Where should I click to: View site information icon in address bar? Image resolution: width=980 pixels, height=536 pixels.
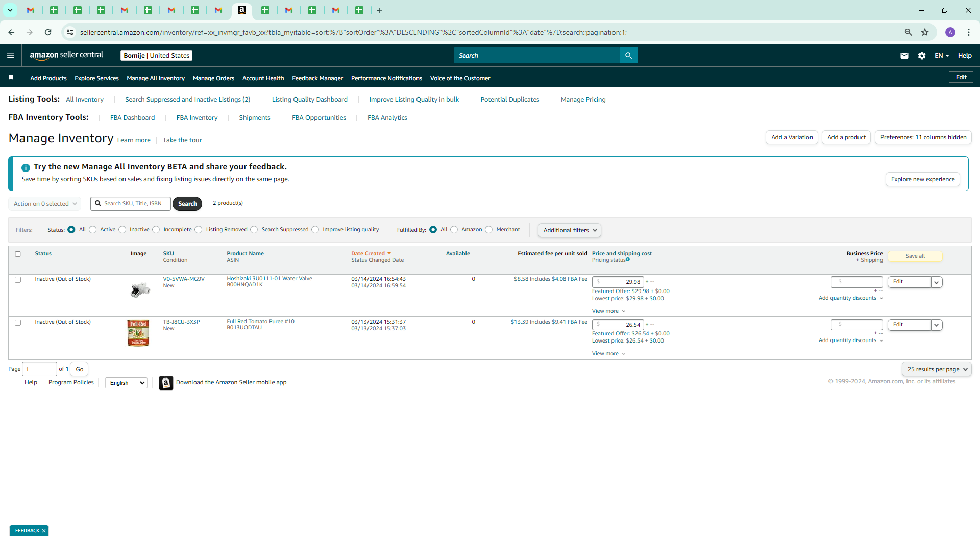point(70,32)
